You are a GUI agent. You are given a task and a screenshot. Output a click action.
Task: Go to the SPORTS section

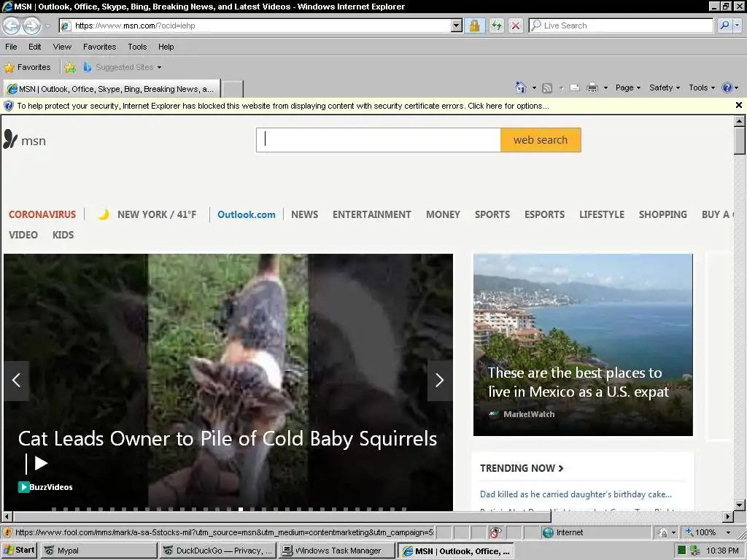point(492,215)
